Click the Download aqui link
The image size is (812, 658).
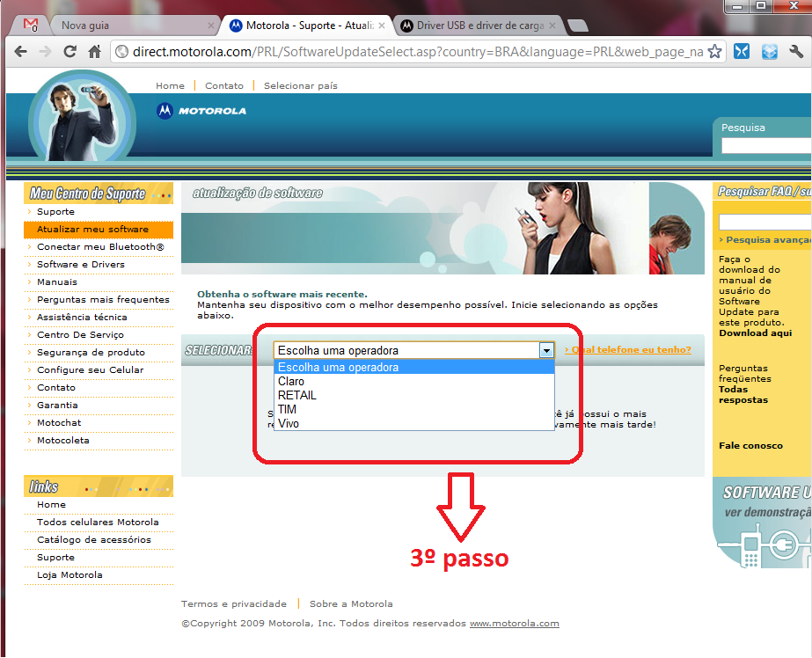click(755, 333)
